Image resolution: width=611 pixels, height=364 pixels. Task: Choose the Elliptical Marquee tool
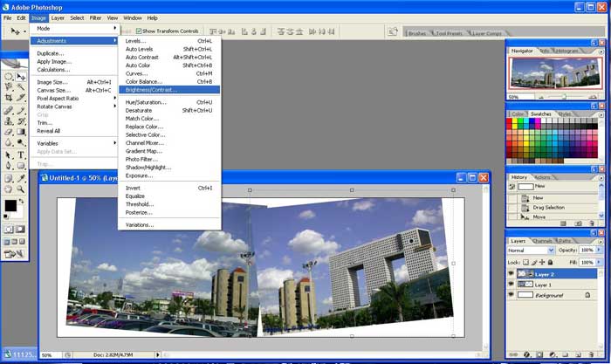[9, 77]
